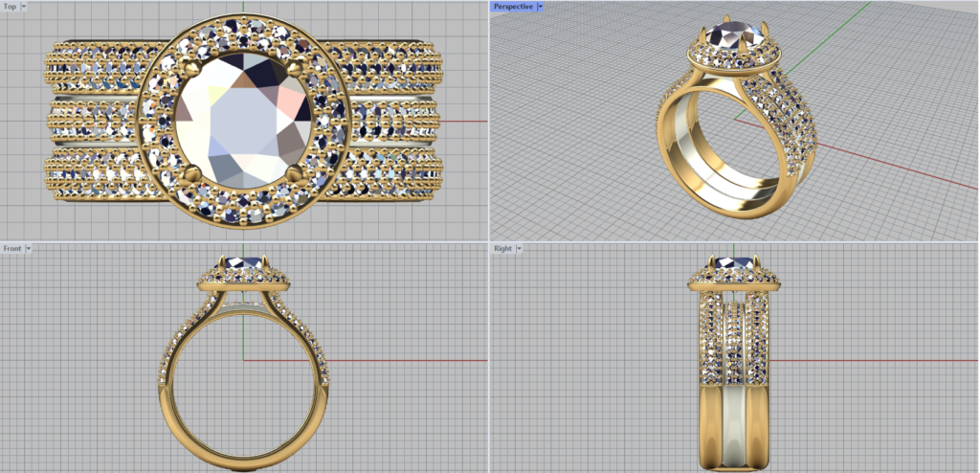Click the halo setting in Right view
The image size is (980, 473).
[734, 280]
